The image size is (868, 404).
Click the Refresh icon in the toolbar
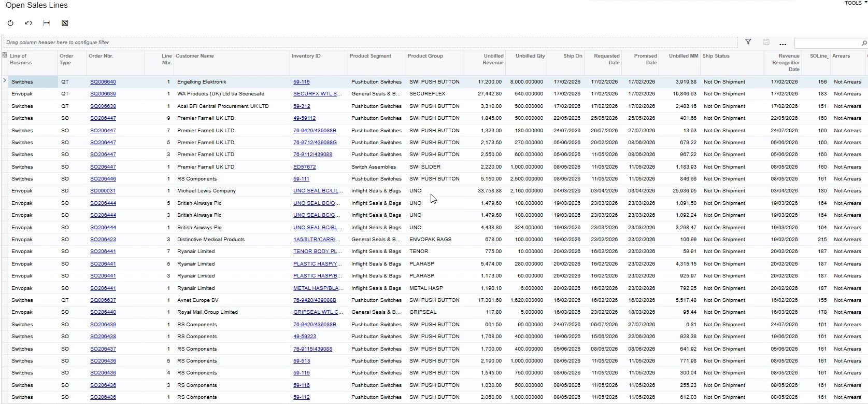click(10, 23)
